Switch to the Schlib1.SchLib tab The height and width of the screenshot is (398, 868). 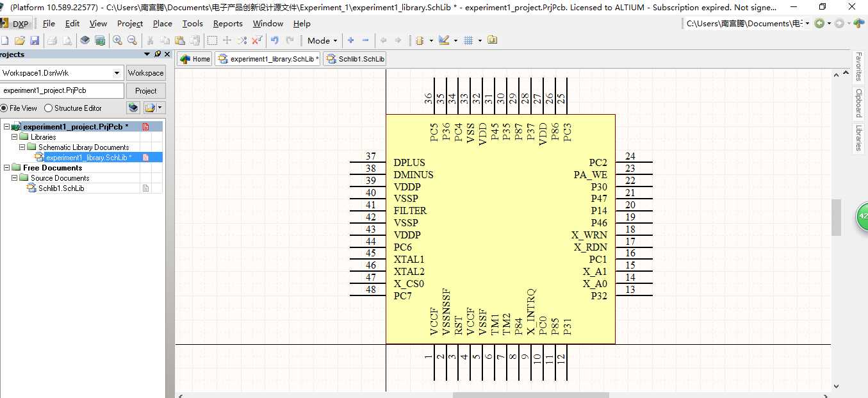[x=355, y=59]
